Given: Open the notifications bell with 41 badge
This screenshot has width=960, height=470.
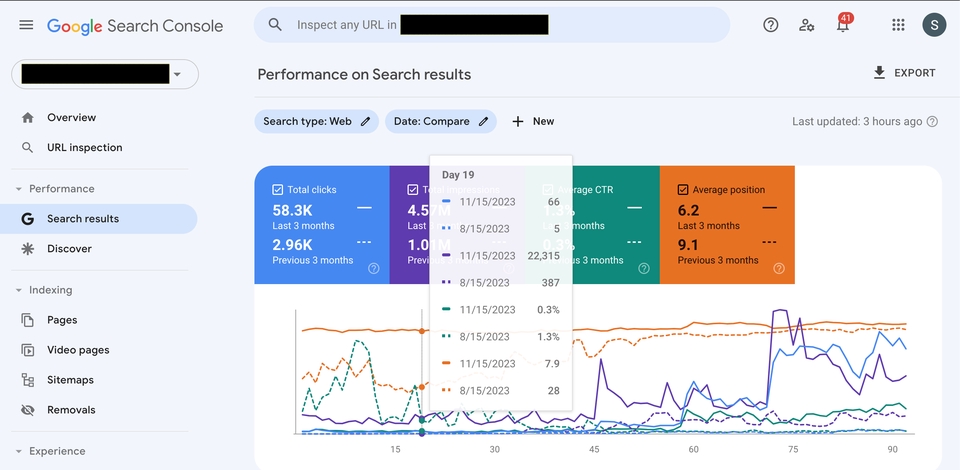Looking at the screenshot, I should [x=844, y=24].
